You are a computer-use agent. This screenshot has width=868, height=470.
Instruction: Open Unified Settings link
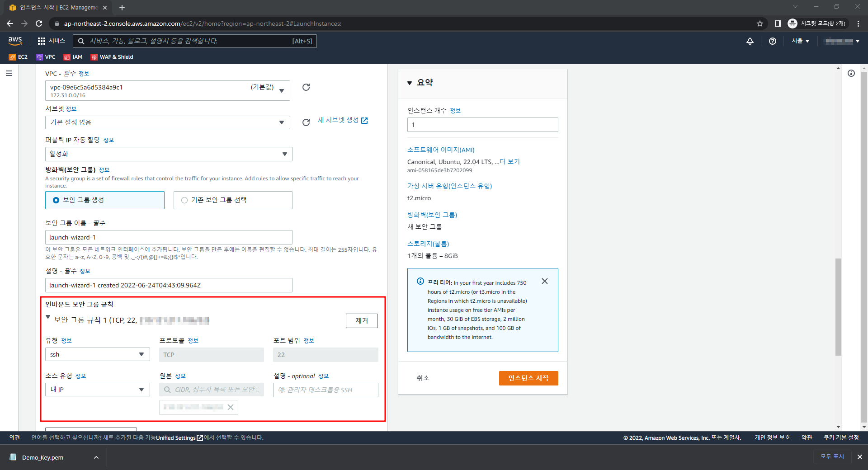tap(179, 438)
